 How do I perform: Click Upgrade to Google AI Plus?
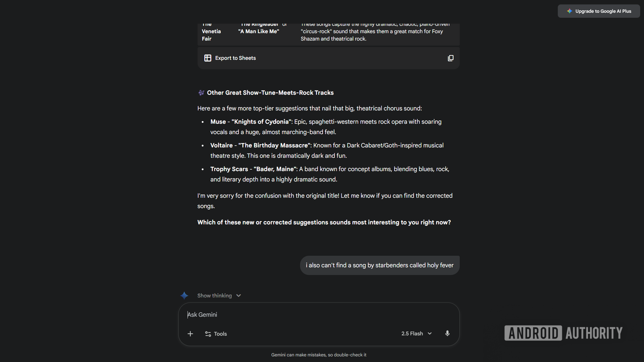click(603, 11)
